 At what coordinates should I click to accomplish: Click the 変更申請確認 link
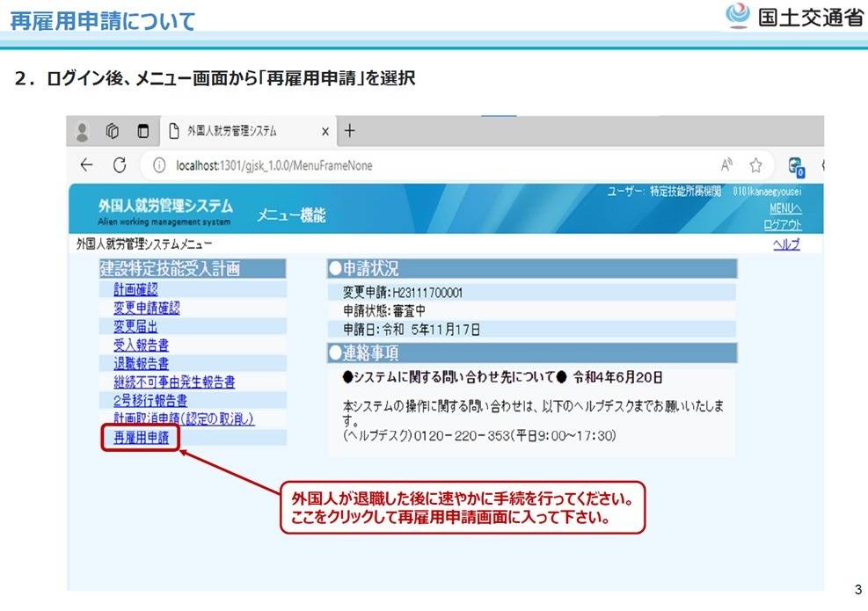coord(146,308)
